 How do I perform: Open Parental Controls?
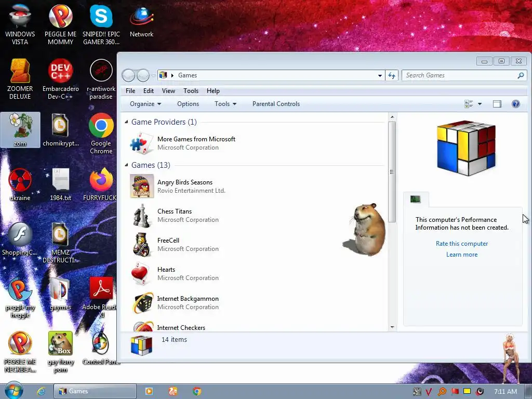coord(276,104)
